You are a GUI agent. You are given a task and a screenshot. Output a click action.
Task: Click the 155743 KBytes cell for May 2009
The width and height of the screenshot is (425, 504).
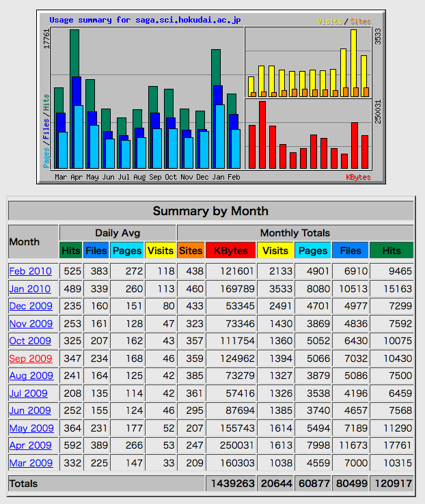(231, 428)
